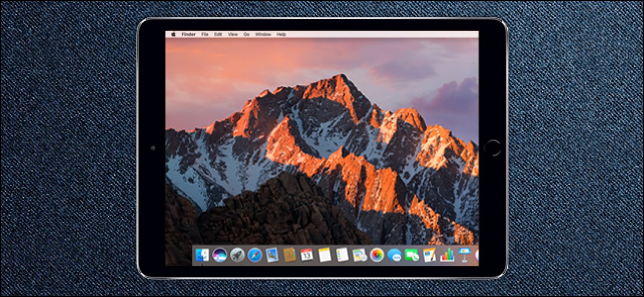
Task: Open Maps icon in dock
Action: (x=359, y=255)
